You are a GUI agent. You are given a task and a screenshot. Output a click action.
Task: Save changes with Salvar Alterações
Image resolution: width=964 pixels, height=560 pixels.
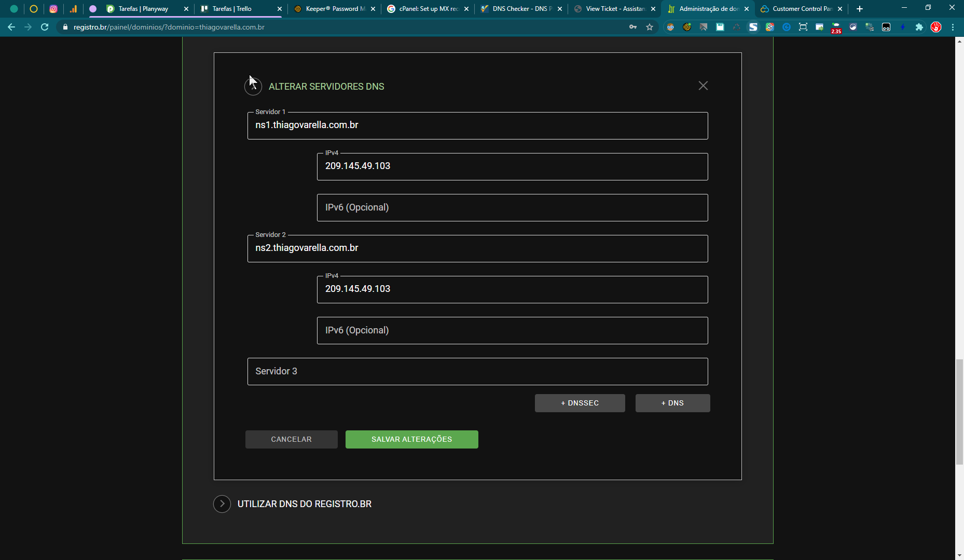(x=412, y=439)
